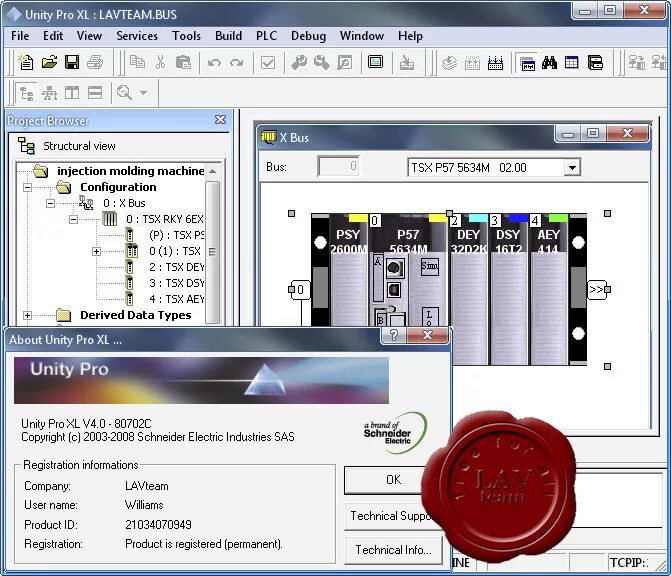
Task: Click the Functional view hierarchy icon
Action: (x=49, y=93)
